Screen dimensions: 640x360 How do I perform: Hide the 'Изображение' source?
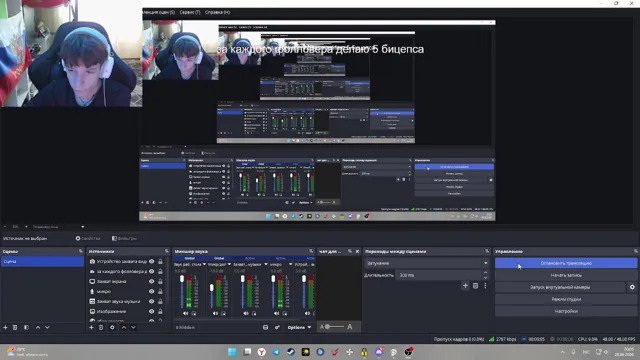coord(151,311)
